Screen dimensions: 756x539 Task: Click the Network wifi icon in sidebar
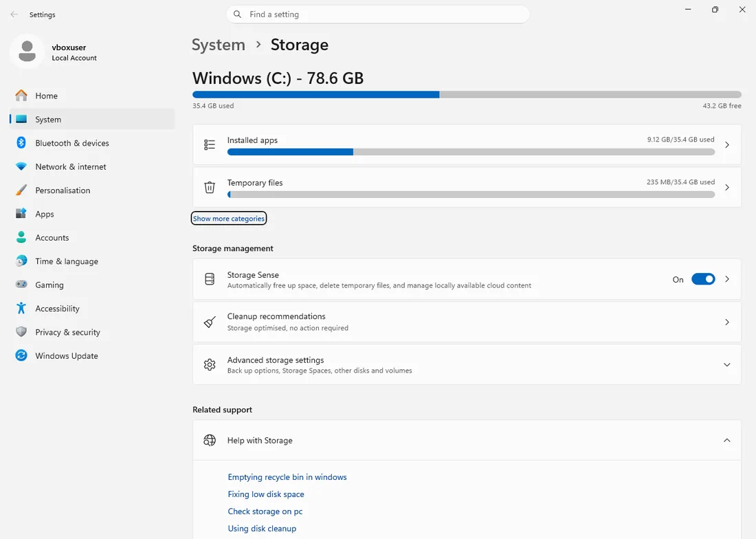21,166
